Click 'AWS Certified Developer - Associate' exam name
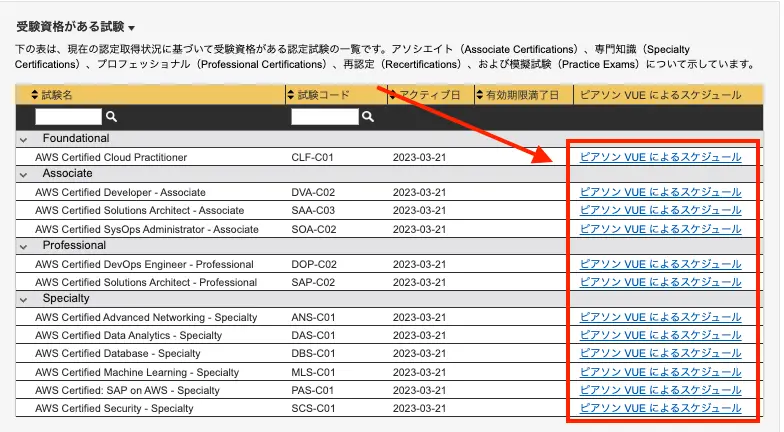The image size is (784, 432). point(120,192)
